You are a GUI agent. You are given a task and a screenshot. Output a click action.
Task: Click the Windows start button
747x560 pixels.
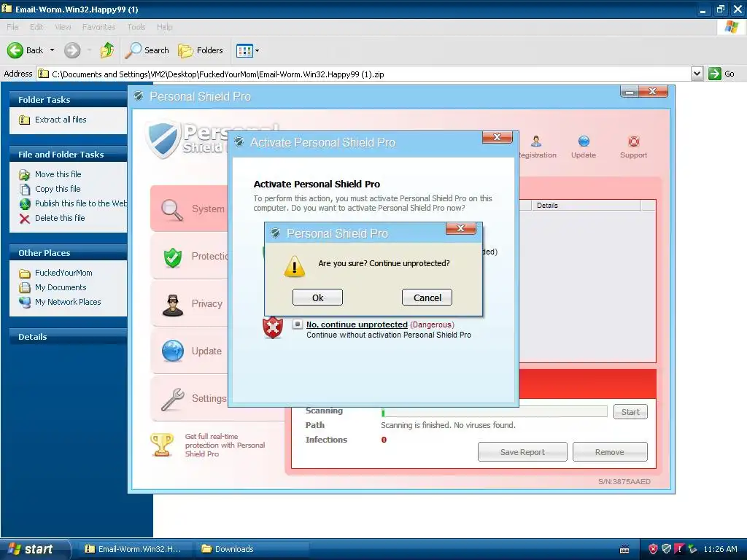pyautogui.click(x=34, y=549)
